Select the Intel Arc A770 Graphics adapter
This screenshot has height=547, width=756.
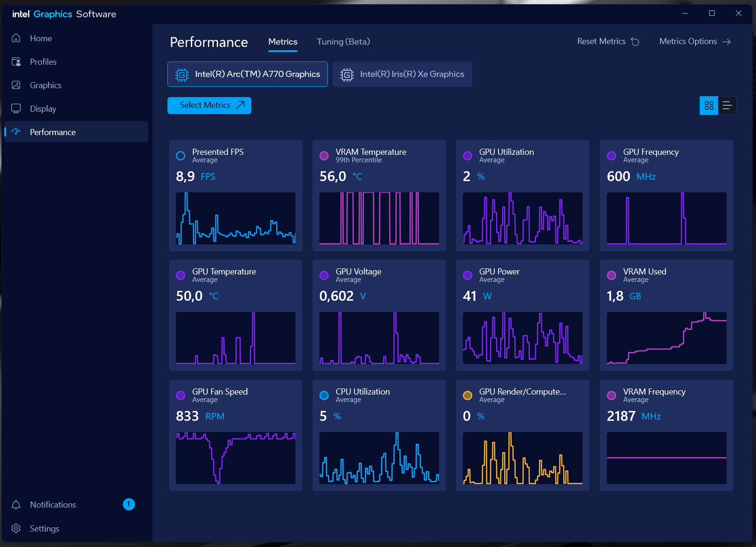(248, 74)
